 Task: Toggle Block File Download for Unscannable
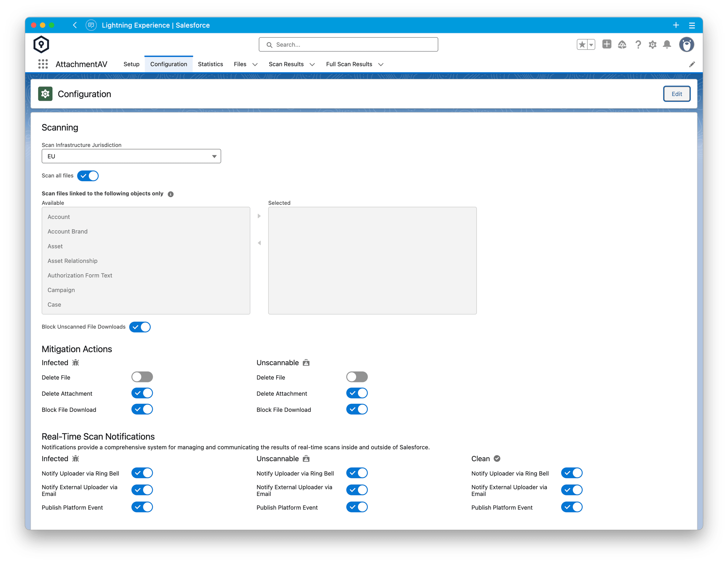[x=357, y=409]
